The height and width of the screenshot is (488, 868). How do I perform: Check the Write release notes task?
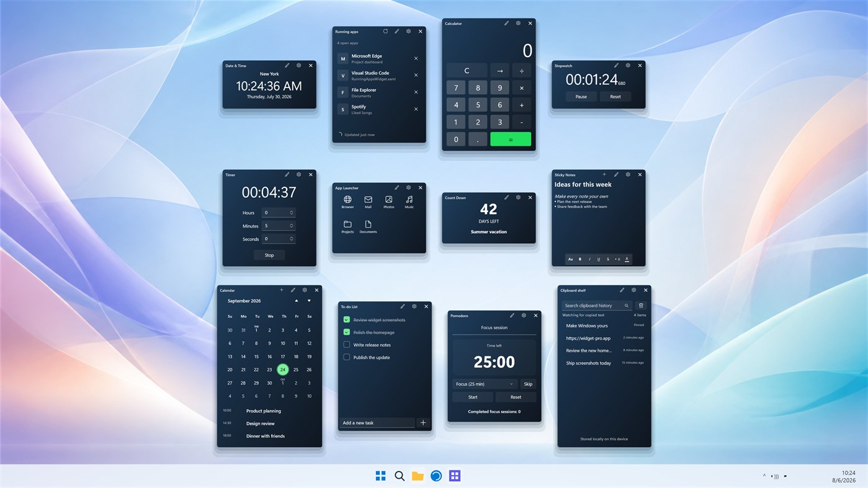coord(347,345)
